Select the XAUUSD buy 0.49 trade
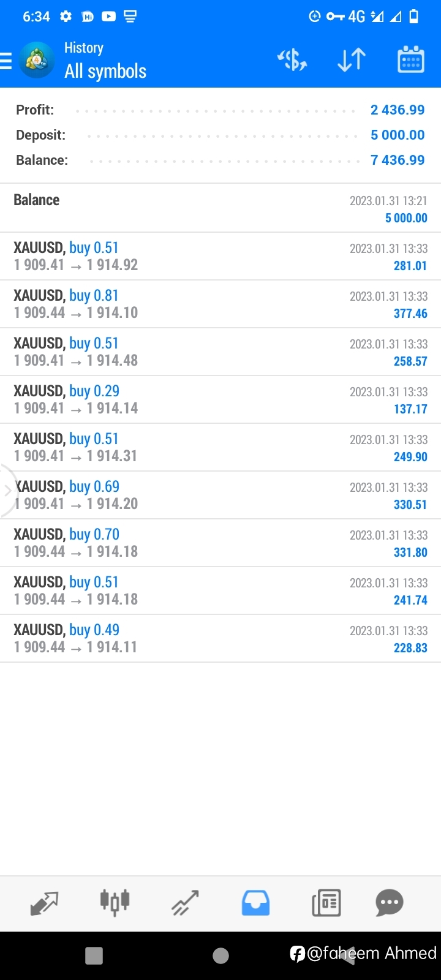Screen dimensions: 441x980 pyautogui.click(x=221, y=638)
